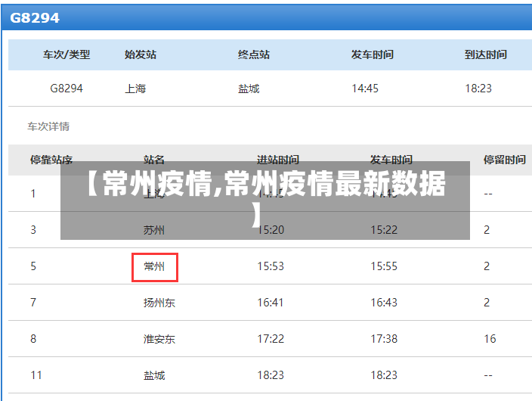532x401 pixels.
Task: Click the top 发车时间 header in the summary table
Action: [x=373, y=54]
